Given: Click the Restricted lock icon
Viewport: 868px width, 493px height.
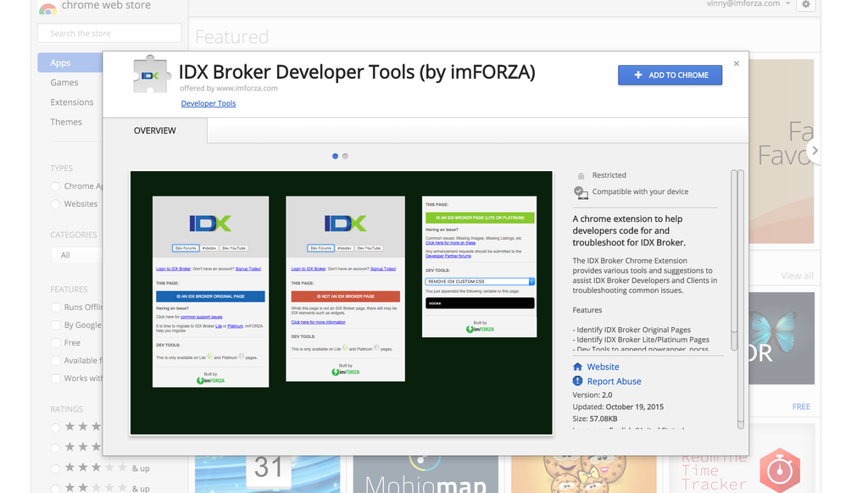Looking at the screenshot, I should [581, 176].
